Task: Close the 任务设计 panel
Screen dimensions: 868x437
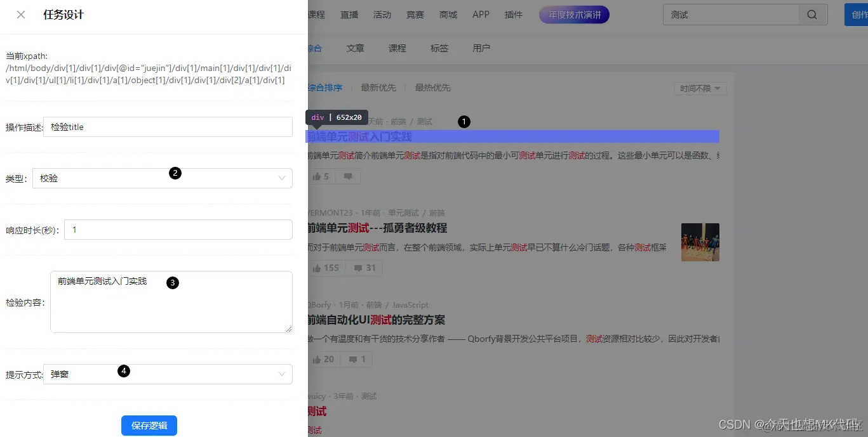Action: pos(20,15)
